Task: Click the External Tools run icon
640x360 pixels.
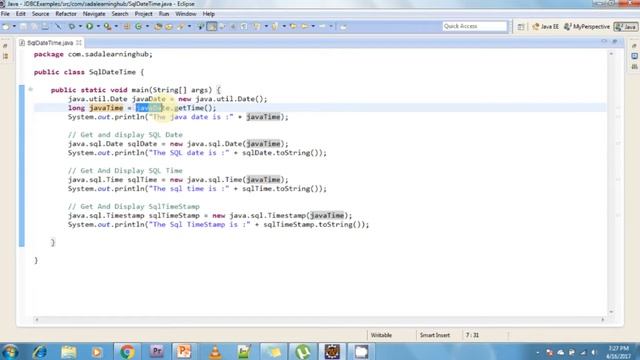Action: click(107, 27)
